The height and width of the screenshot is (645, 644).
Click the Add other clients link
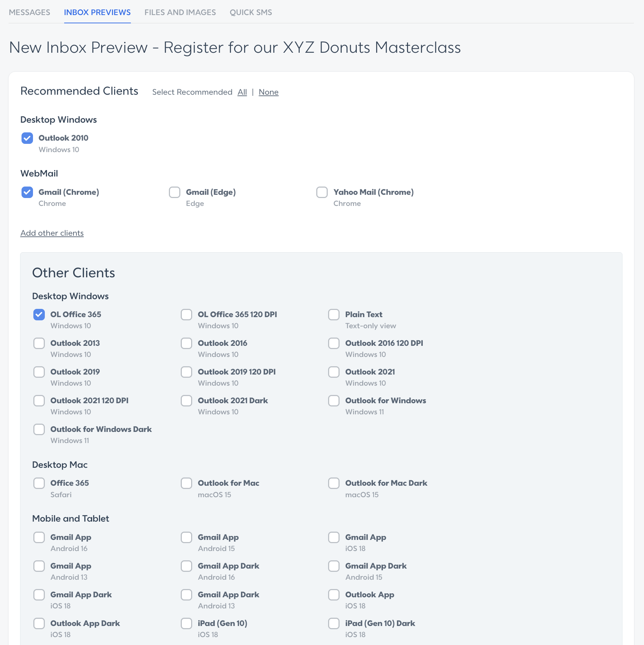pyautogui.click(x=52, y=233)
